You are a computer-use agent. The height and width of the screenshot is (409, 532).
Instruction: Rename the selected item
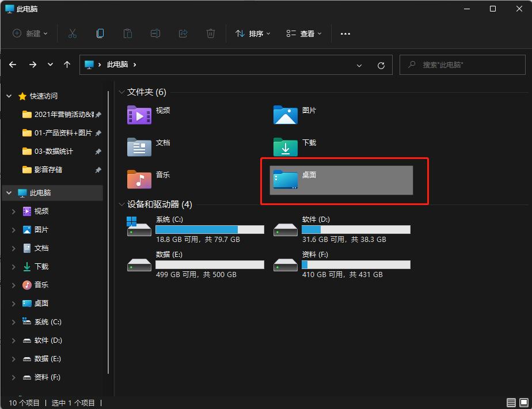155,33
